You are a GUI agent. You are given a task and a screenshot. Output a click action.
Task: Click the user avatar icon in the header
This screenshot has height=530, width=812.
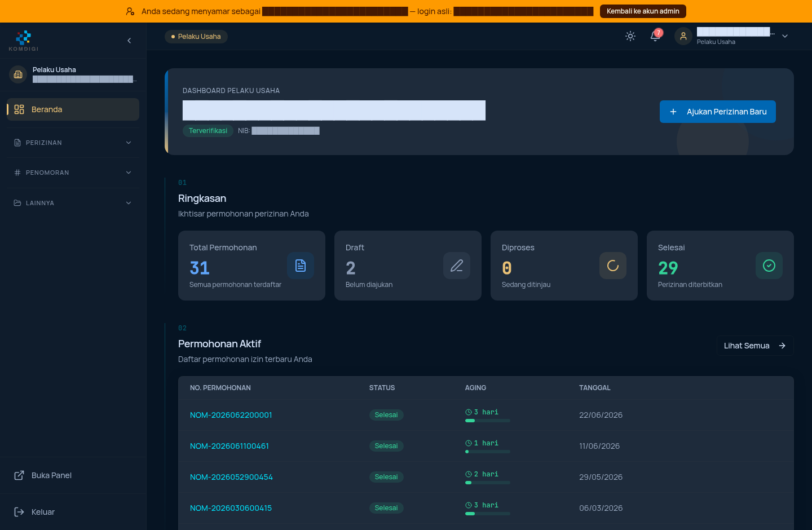[x=683, y=36]
